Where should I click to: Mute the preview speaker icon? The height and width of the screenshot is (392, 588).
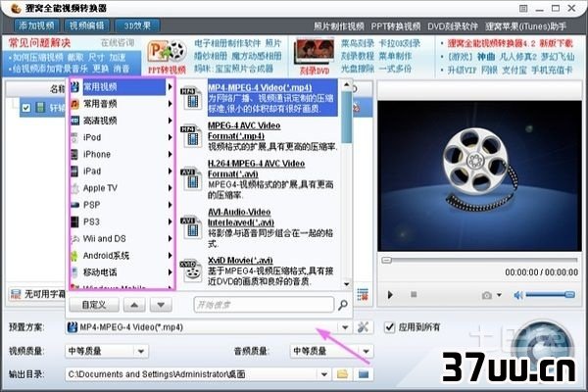518,295
